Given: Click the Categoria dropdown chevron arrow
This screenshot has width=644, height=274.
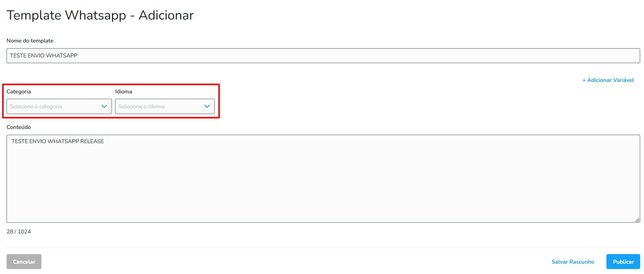Looking at the screenshot, I should pos(104,106).
